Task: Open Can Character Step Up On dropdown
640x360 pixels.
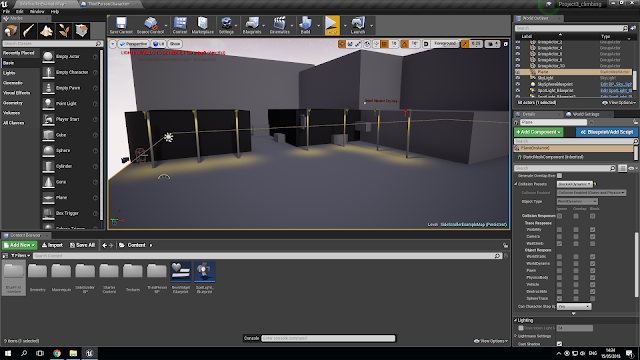Action: point(574,307)
